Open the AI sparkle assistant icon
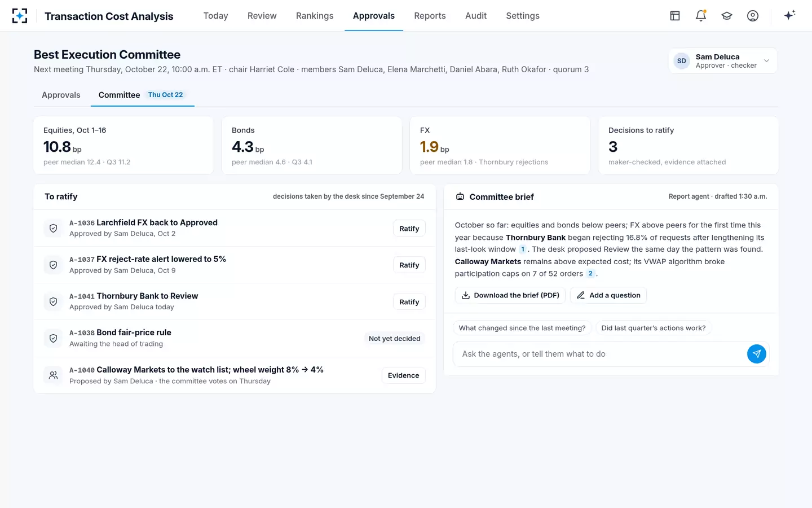 tap(789, 15)
